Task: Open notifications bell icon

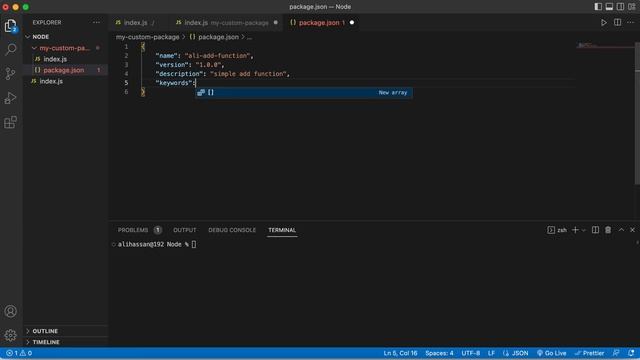Action: pos(631,353)
